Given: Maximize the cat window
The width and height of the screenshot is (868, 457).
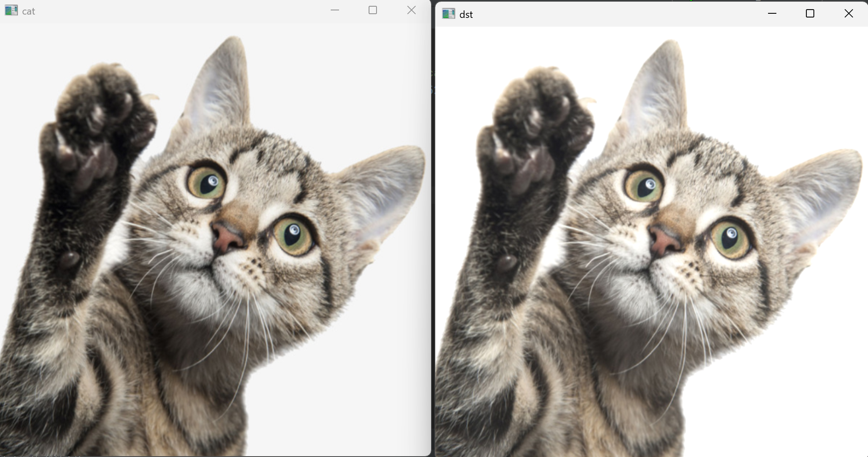Looking at the screenshot, I should tap(373, 10).
